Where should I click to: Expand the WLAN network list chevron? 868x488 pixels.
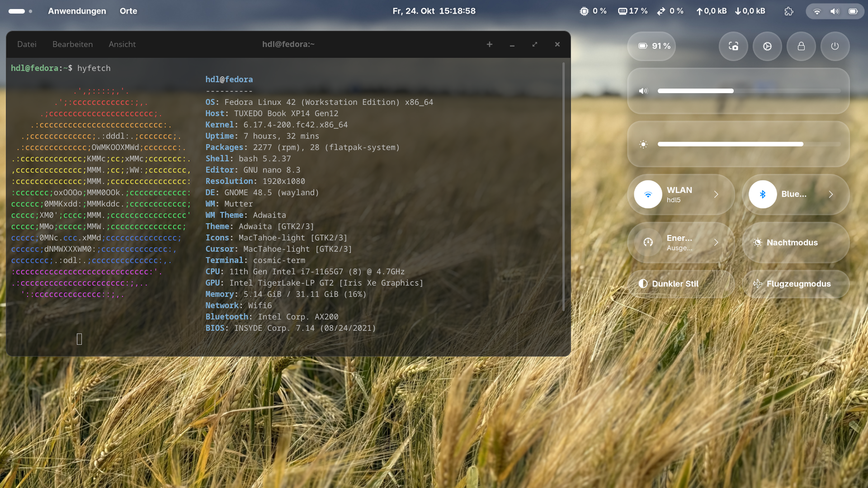pos(716,194)
